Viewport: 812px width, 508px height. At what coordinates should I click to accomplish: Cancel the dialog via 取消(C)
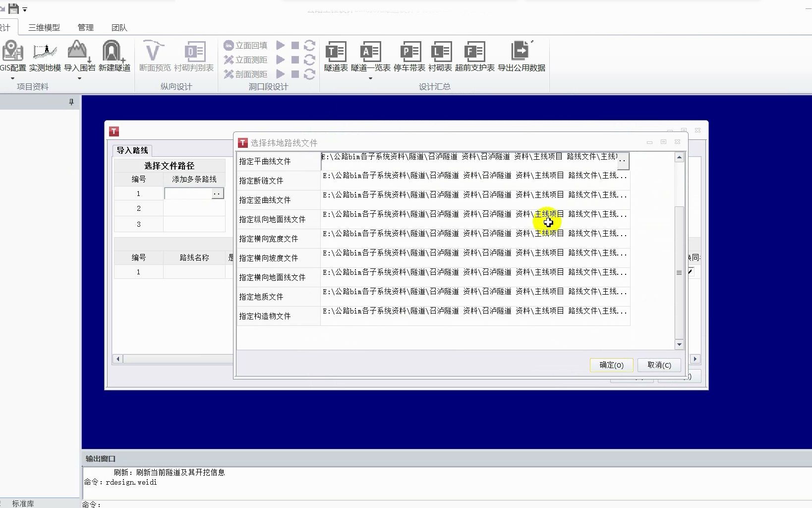point(659,365)
